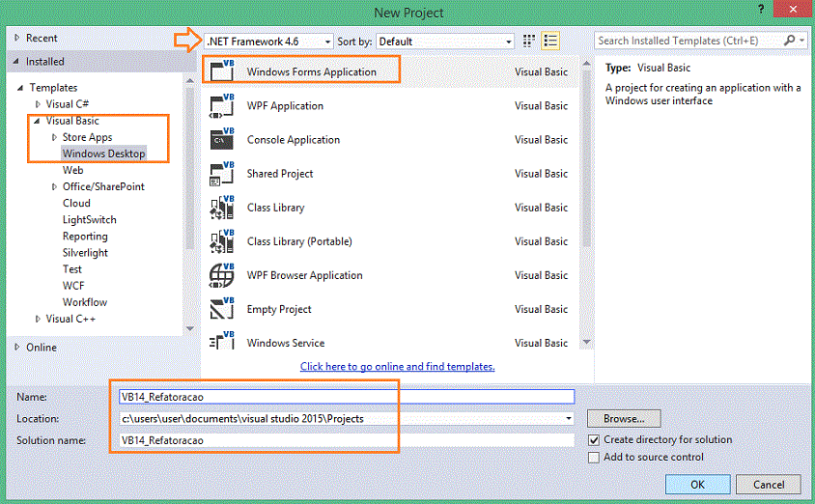Select the Reporting category
Viewport: 815px width, 504px height.
[x=85, y=237]
